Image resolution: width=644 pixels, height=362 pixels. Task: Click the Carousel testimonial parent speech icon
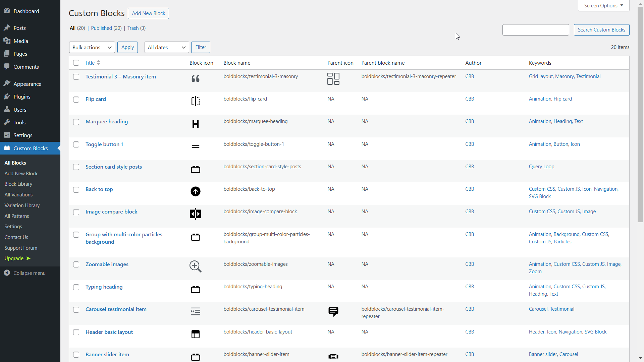coord(333,312)
